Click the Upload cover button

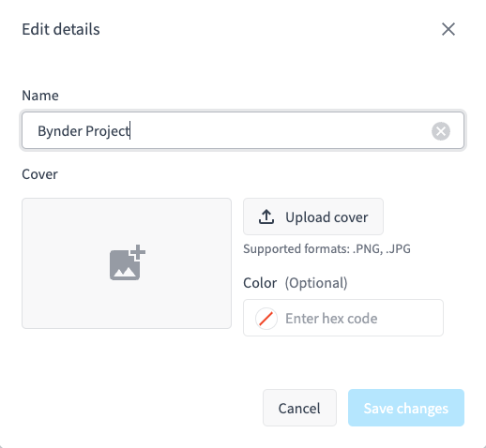(313, 217)
